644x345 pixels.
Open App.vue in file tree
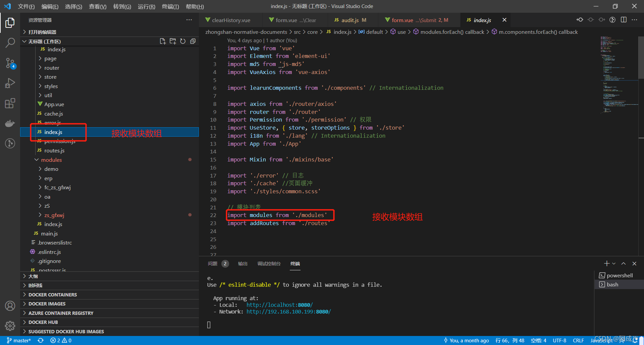coord(54,105)
